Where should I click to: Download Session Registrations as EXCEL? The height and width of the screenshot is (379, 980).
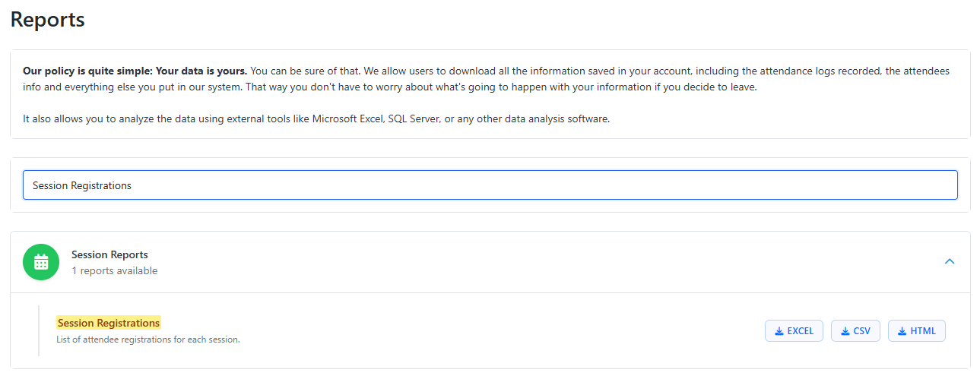[x=794, y=331]
